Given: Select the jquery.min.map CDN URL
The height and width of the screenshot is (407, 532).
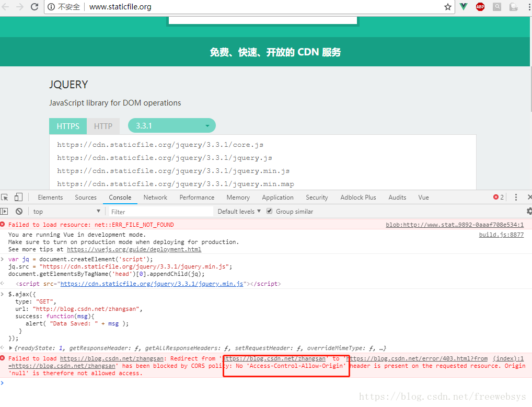Looking at the screenshot, I should coord(176,184).
